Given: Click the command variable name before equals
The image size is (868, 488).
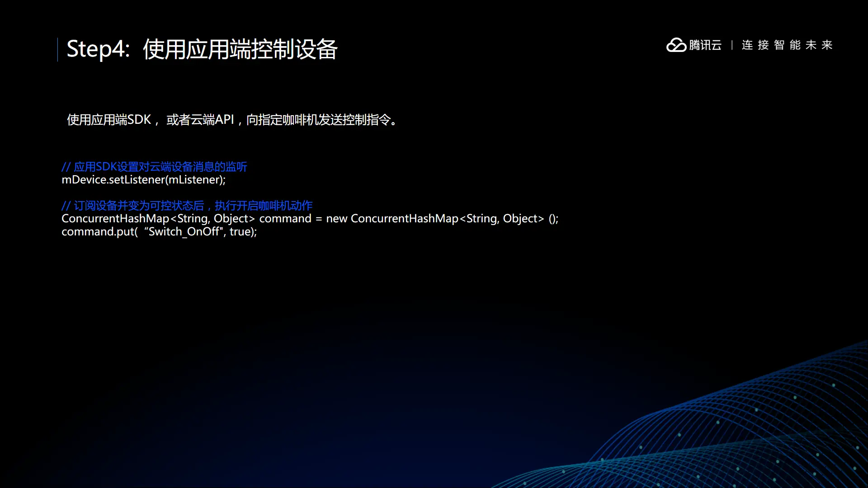Looking at the screenshot, I should 285,219.
